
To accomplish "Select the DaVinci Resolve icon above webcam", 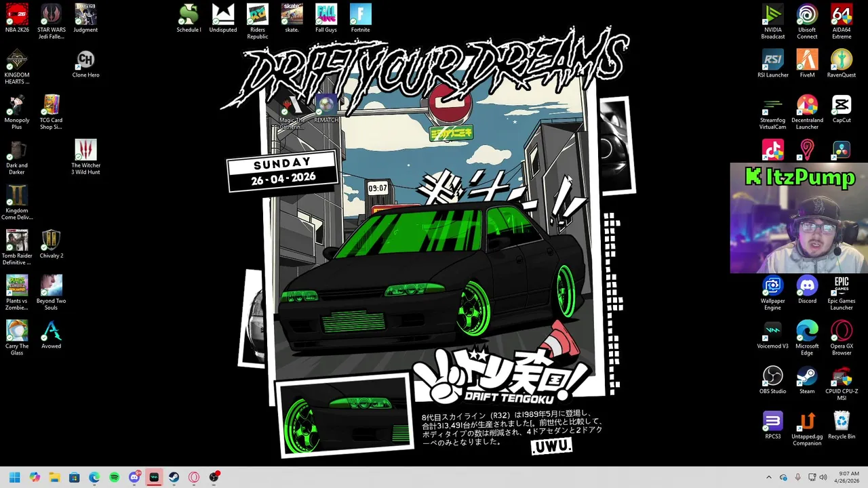I will [x=842, y=150].
